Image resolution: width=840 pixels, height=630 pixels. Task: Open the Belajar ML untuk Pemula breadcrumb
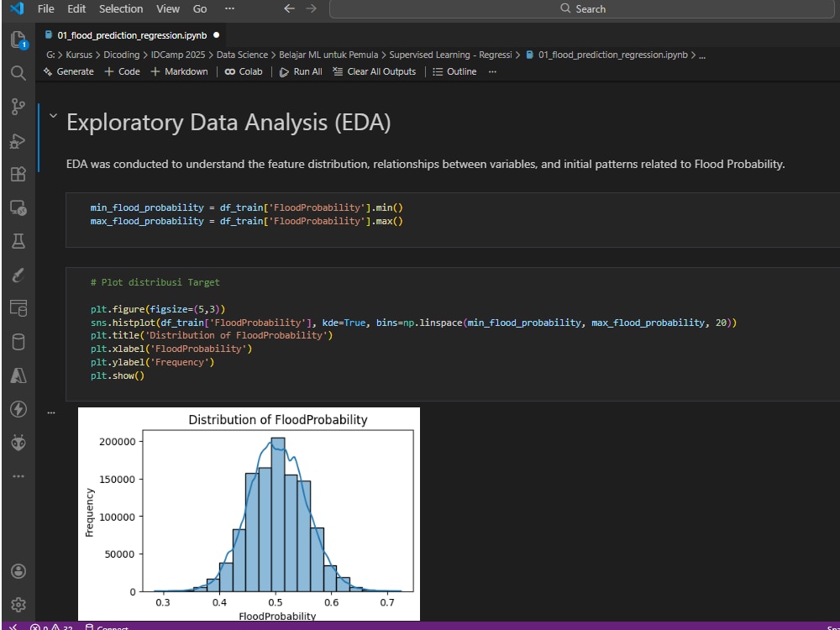pos(328,55)
